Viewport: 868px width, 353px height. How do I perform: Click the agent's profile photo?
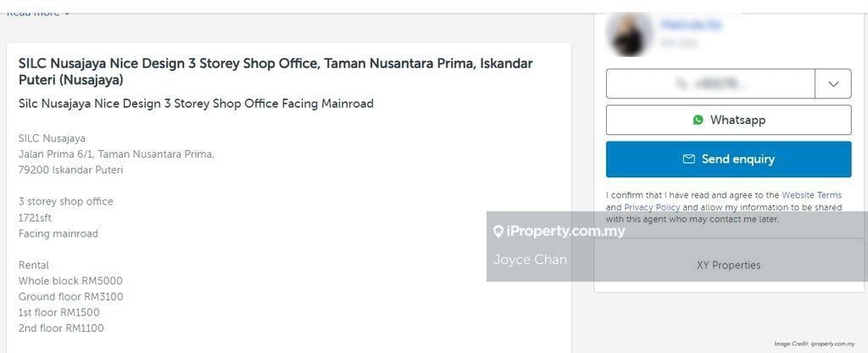coord(630,34)
